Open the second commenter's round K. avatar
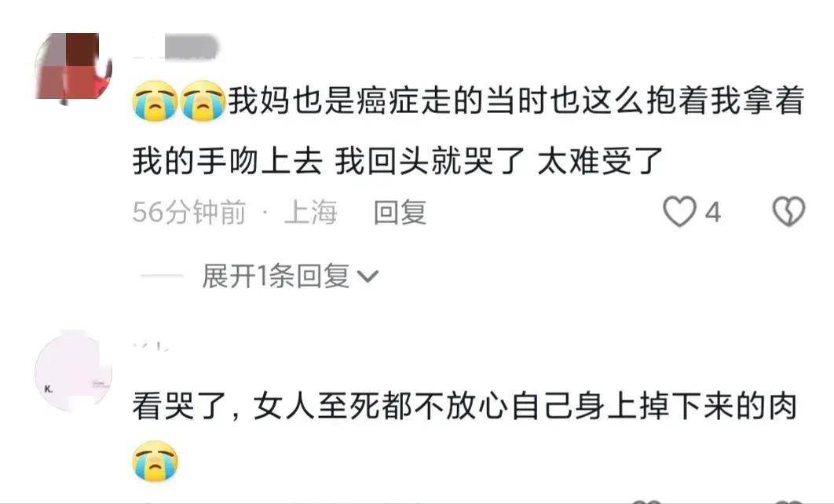The height and width of the screenshot is (504, 834). tap(73, 371)
